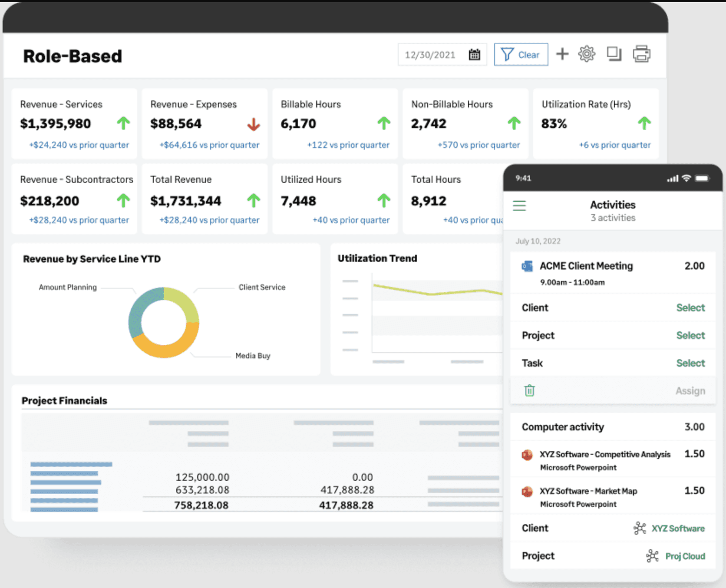Viewport: 726px width, 588px height.
Task: Click green arrow on Revenue - Services card
Action: 123,123
